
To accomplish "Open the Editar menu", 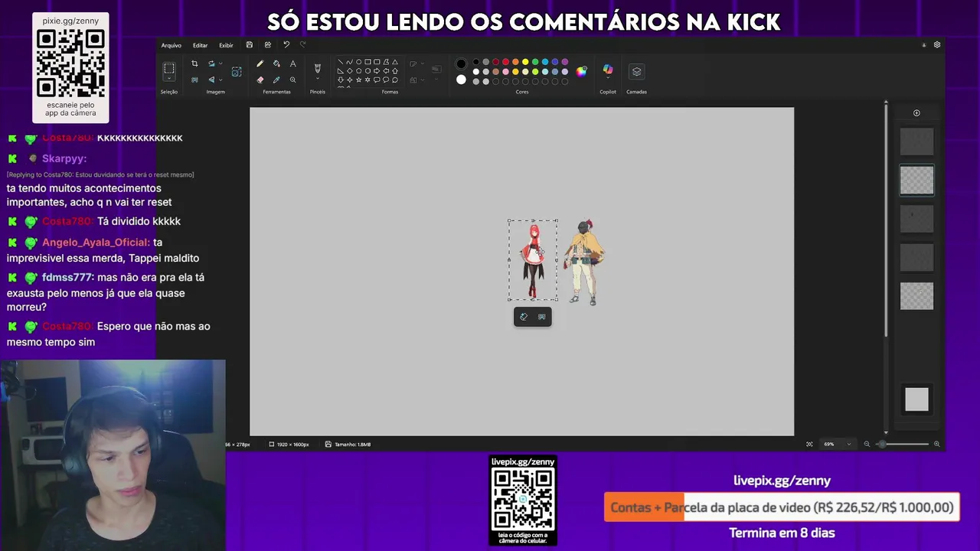I will [x=200, y=45].
